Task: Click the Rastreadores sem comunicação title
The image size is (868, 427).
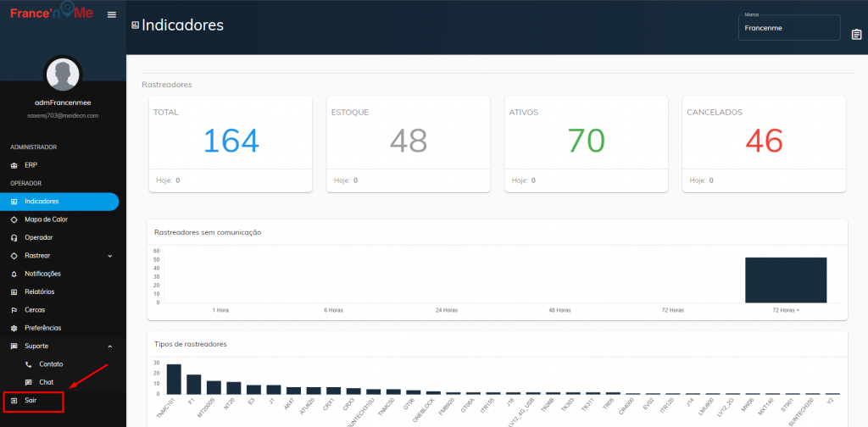Action: [x=208, y=232]
